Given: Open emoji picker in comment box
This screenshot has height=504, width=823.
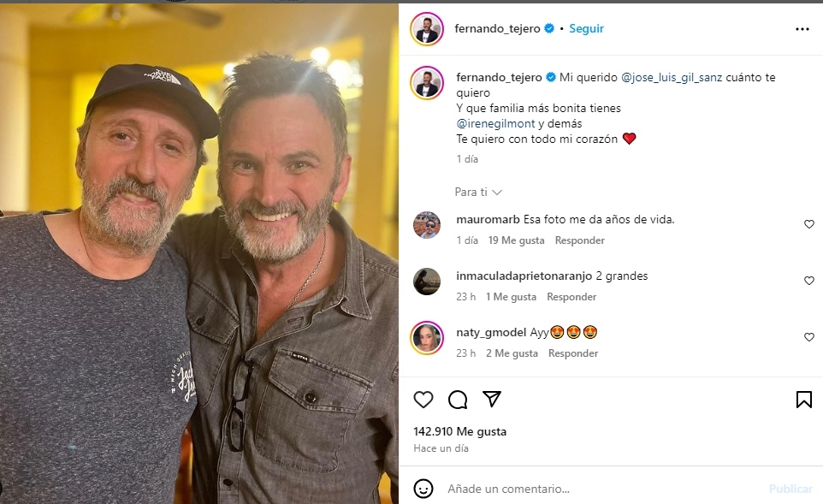Looking at the screenshot, I should coord(423,489).
